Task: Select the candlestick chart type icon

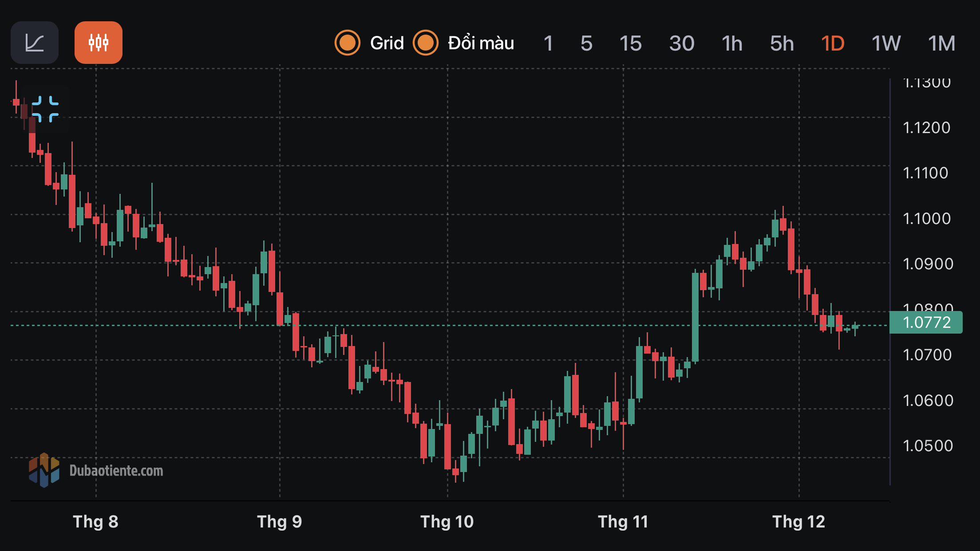Action: pos(98,43)
